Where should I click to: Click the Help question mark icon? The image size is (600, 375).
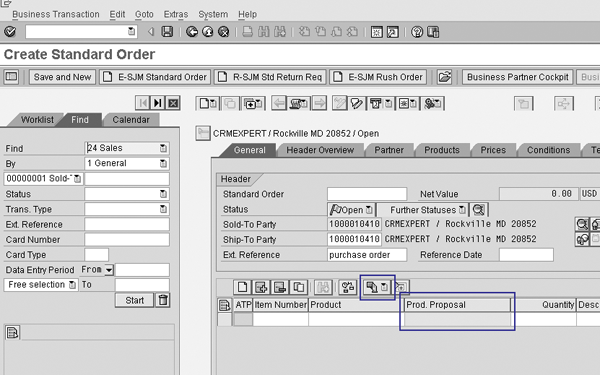(x=417, y=32)
